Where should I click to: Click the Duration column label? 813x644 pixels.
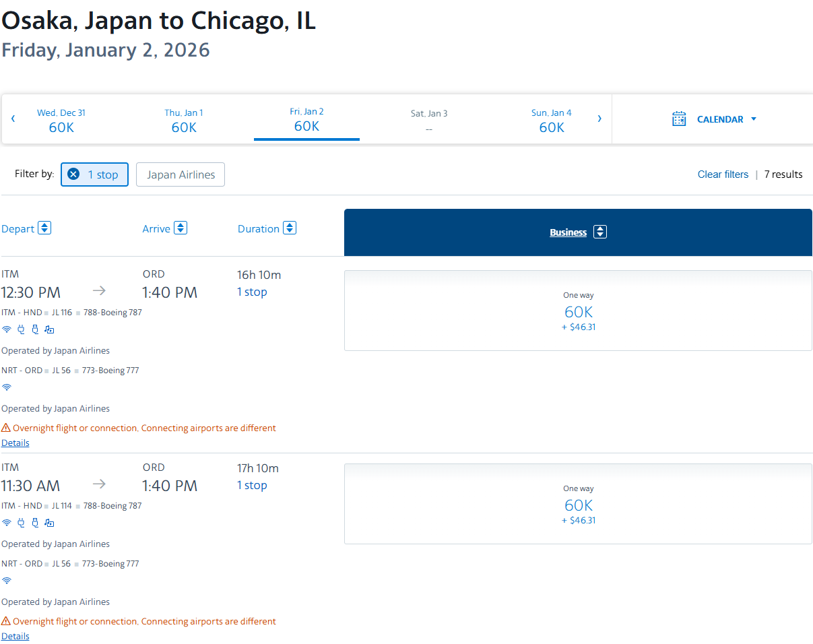pyautogui.click(x=259, y=229)
